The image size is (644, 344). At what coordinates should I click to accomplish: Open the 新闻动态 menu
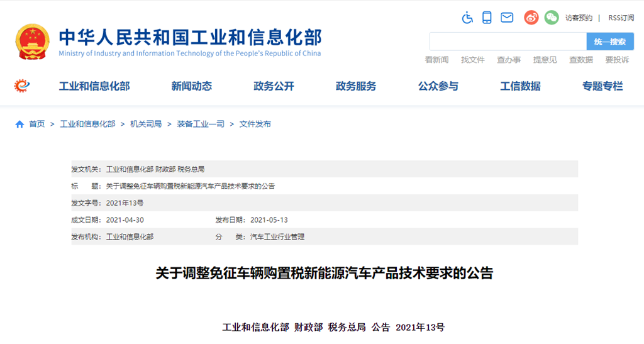click(x=191, y=86)
